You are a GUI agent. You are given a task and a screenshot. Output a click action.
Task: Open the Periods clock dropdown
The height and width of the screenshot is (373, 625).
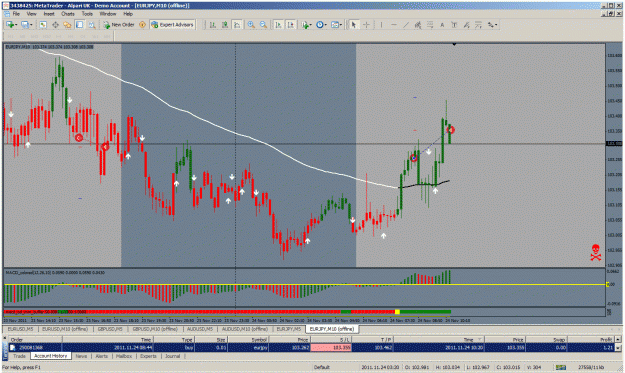click(x=321, y=25)
